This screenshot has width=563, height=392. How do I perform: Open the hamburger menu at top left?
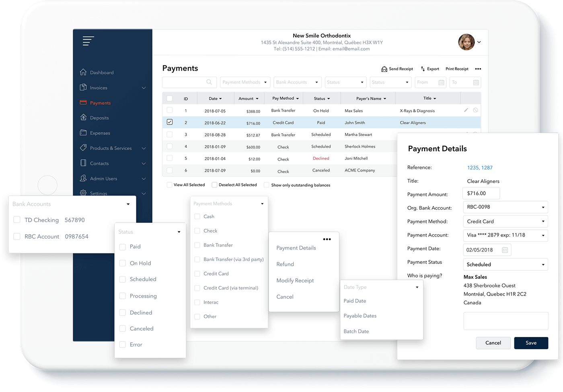click(88, 41)
